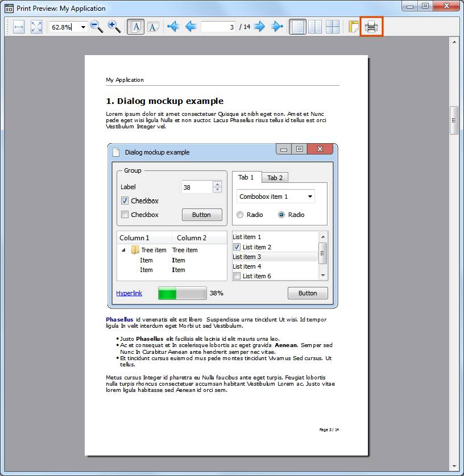Screen dimensions: 464x476
Task: Click the mockup dialog document title icon
Action: tap(116, 152)
